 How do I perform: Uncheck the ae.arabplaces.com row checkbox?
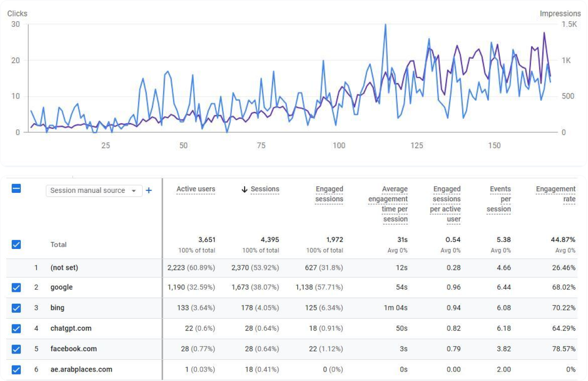coord(16,370)
